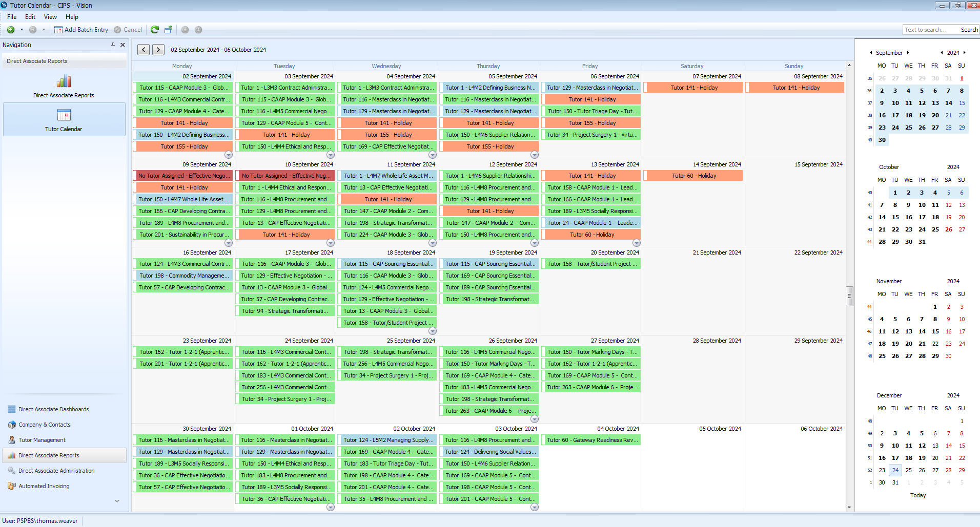
Task: Show more entries for 01 October
Action: pos(331,507)
